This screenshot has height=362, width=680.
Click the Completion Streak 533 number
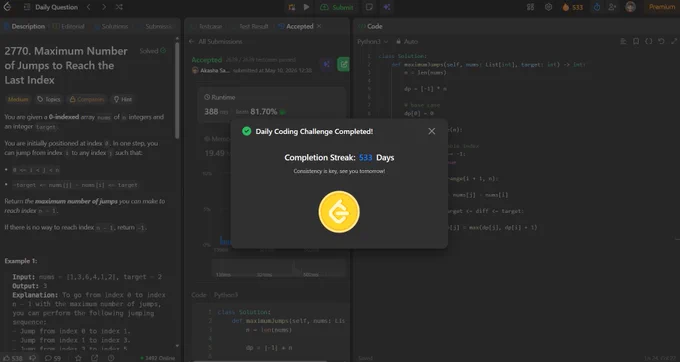(x=366, y=157)
